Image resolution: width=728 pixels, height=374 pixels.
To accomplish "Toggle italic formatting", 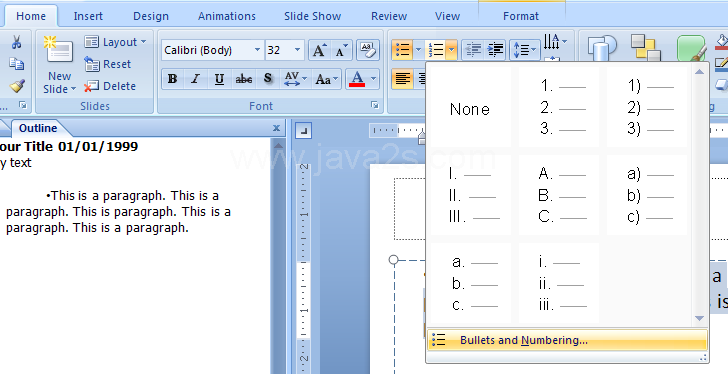I will pos(196,79).
